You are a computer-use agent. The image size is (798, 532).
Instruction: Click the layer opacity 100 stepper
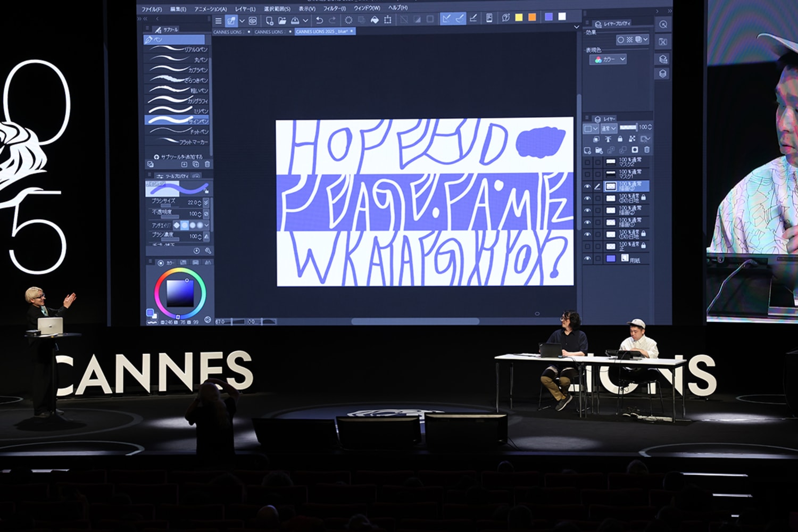tap(650, 127)
